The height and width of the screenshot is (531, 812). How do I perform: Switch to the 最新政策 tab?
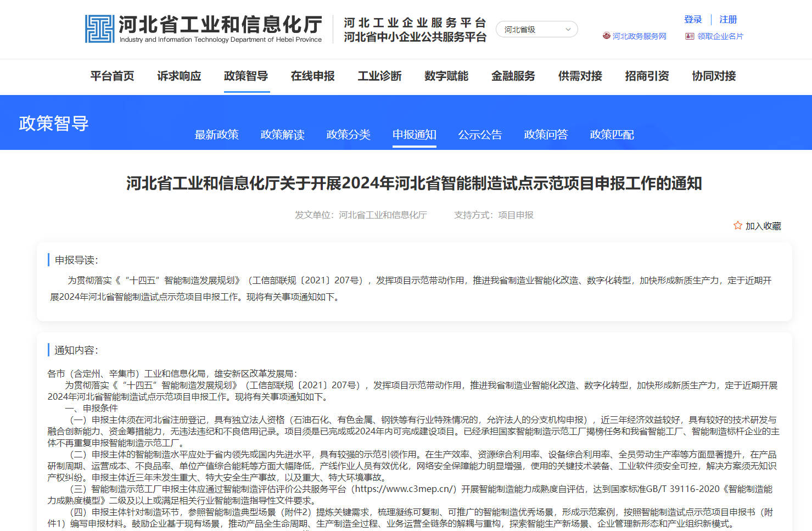pyautogui.click(x=217, y=135)
